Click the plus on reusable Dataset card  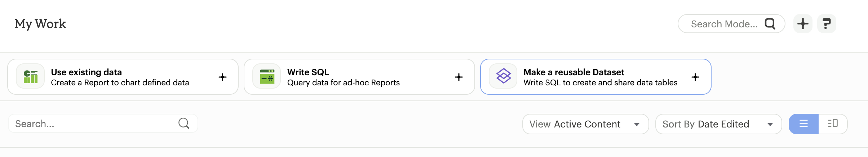click(695, 77)
